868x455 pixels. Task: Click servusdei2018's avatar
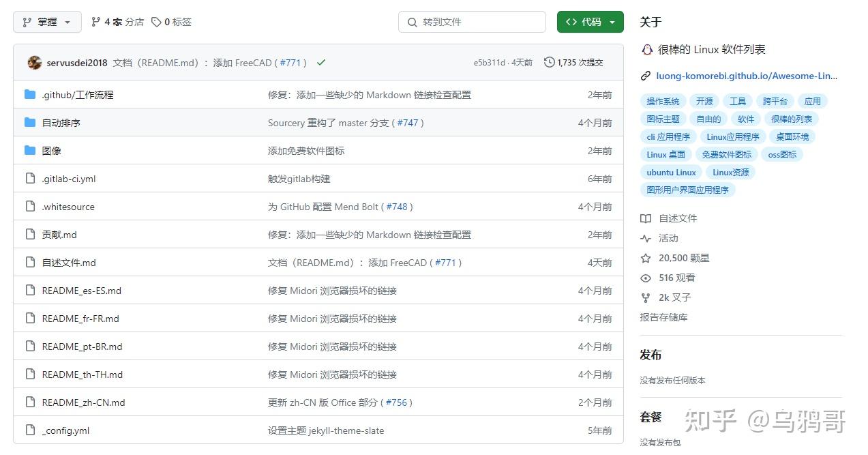click(33, 62)
